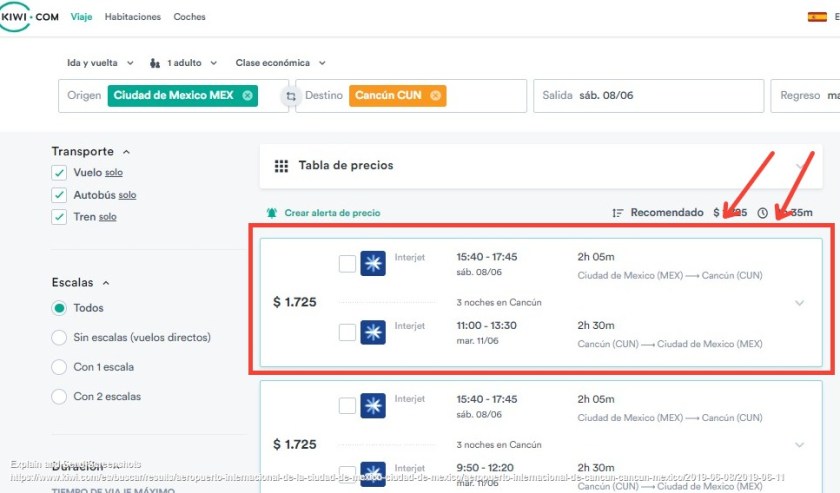Click first result's '3 noches en Cancún' text

pos(499,303)
